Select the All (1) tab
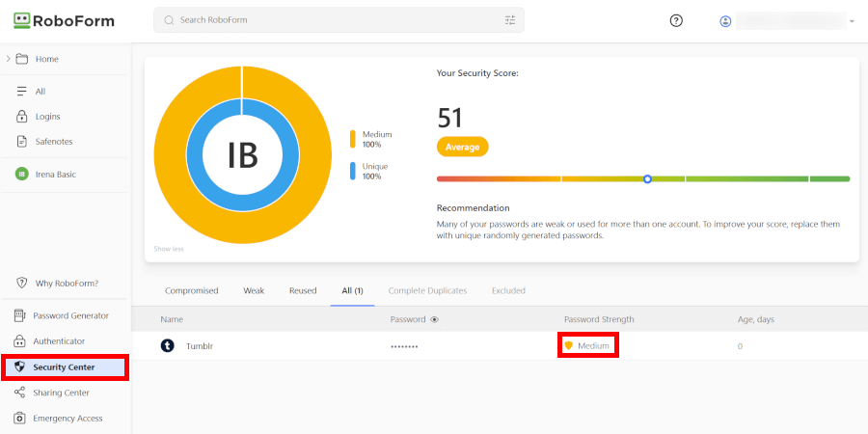Viewport: 868px width, 434px height. [x=352, y=290]
